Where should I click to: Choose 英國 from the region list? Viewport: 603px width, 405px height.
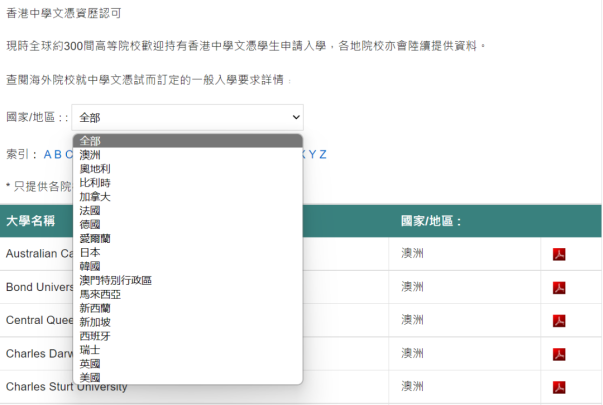point(90,364)
